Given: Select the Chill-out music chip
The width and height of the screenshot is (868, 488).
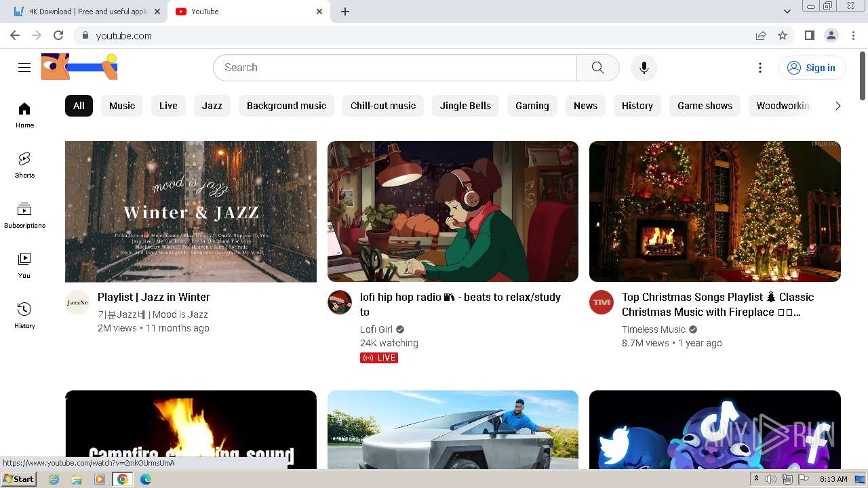Looking at the screenshot, I should click(x=383, y=106).
